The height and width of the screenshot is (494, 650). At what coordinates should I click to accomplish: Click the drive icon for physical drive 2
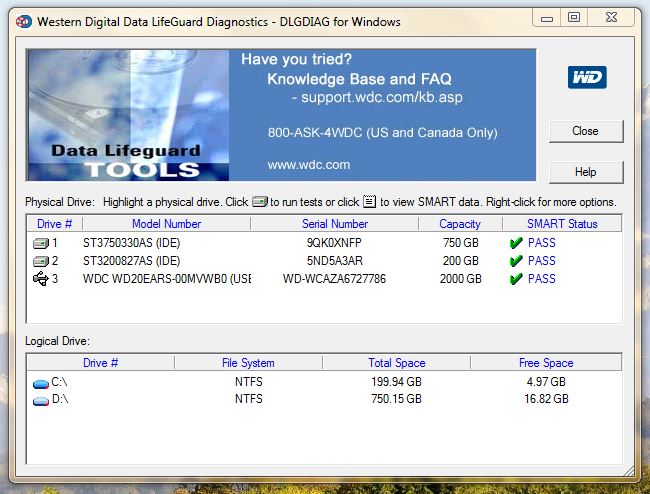click(x=41, y=261)
